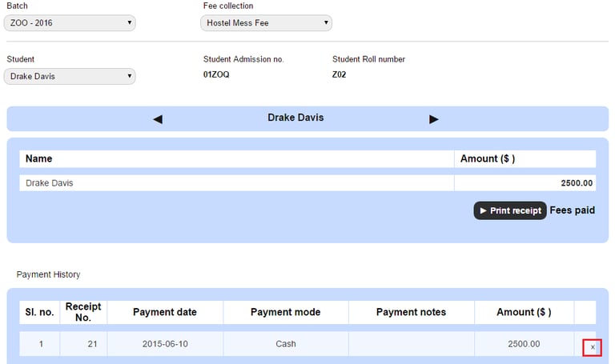Click the Print receipt button
Image resolution: width=615 pixels, height=364 pixels.
tap(510, 210)
